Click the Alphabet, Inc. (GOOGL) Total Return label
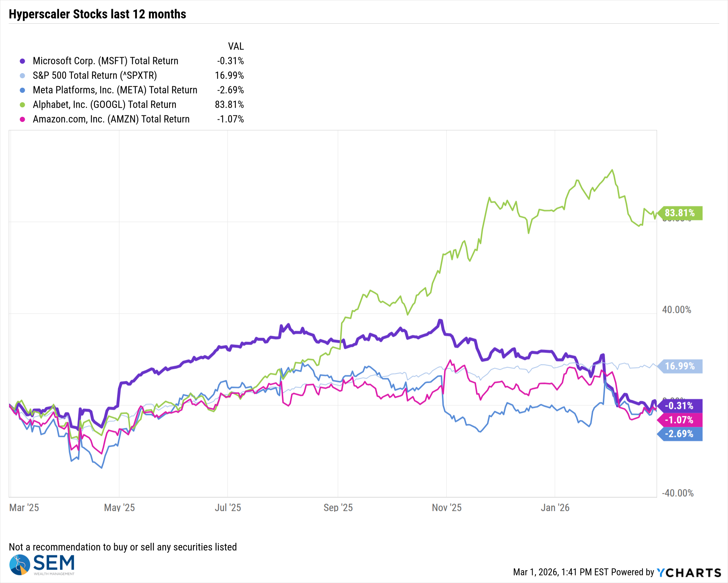728x583 pixels. tap(104, 104)
